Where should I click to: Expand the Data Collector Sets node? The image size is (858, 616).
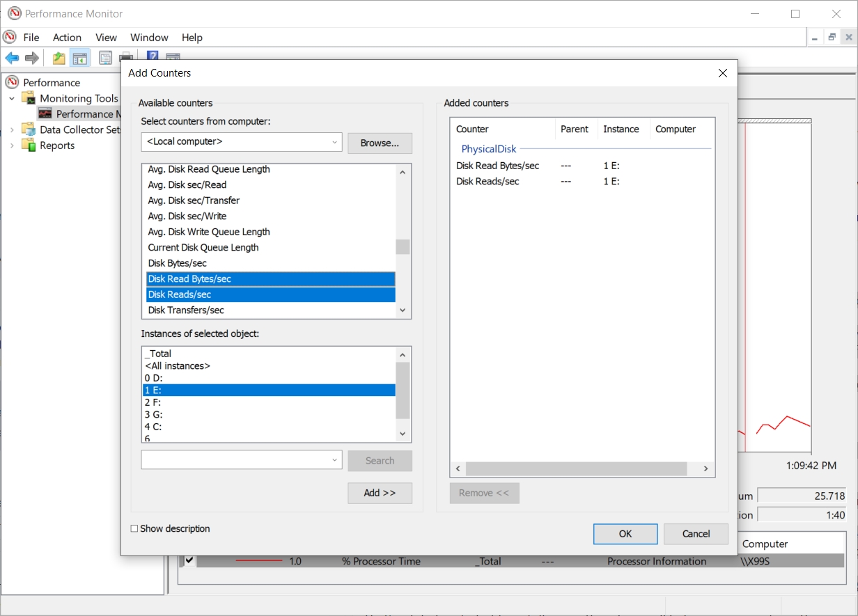12,129
